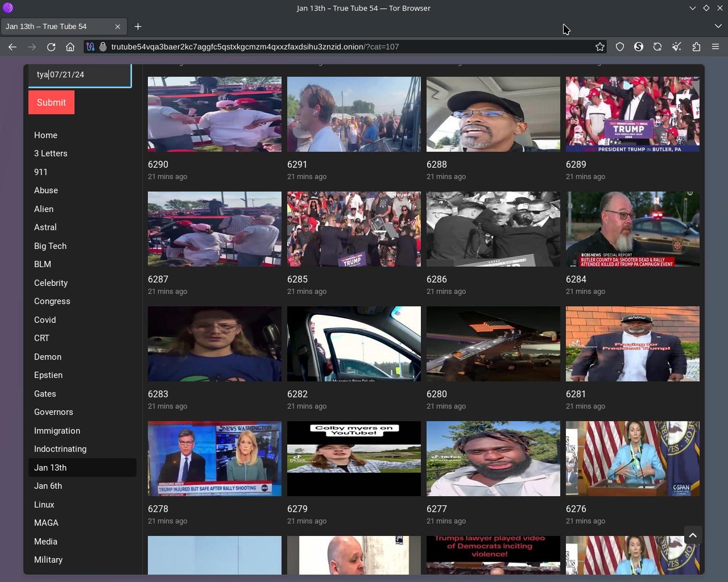The width and height of the screenshot is (728, 582).
Task: Open black-and-white video thumbnail 6286
Action: click(493, 229)
